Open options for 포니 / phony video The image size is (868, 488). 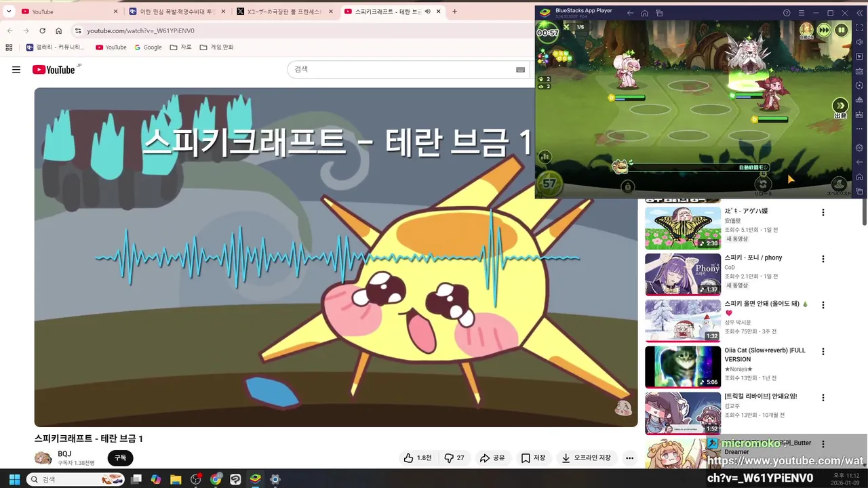[823, 259]
